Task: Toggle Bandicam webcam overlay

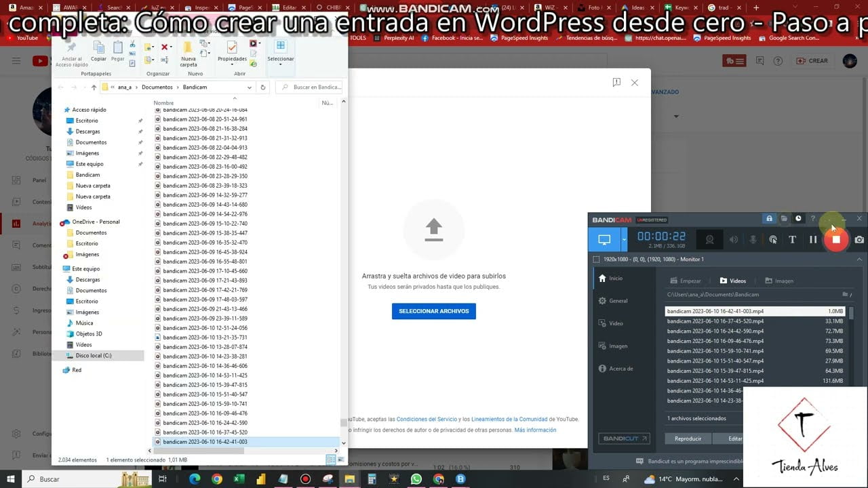Action: coord(710,239)
